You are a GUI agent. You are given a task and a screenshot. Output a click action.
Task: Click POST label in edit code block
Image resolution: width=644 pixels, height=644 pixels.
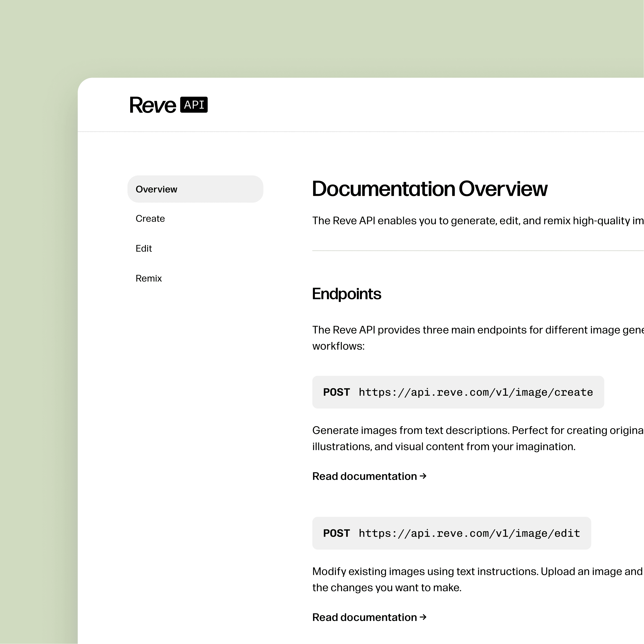[x=336, y=533]
